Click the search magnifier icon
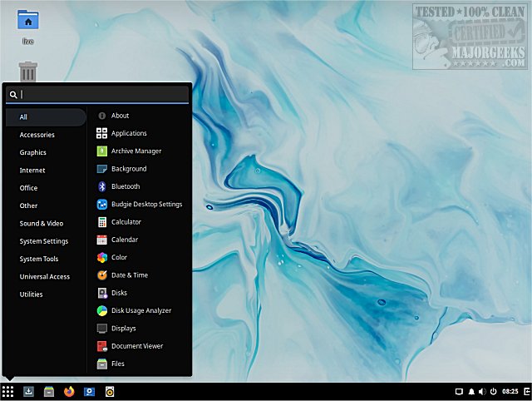Viewport: 532px width, 401px height. pos(13,95)
